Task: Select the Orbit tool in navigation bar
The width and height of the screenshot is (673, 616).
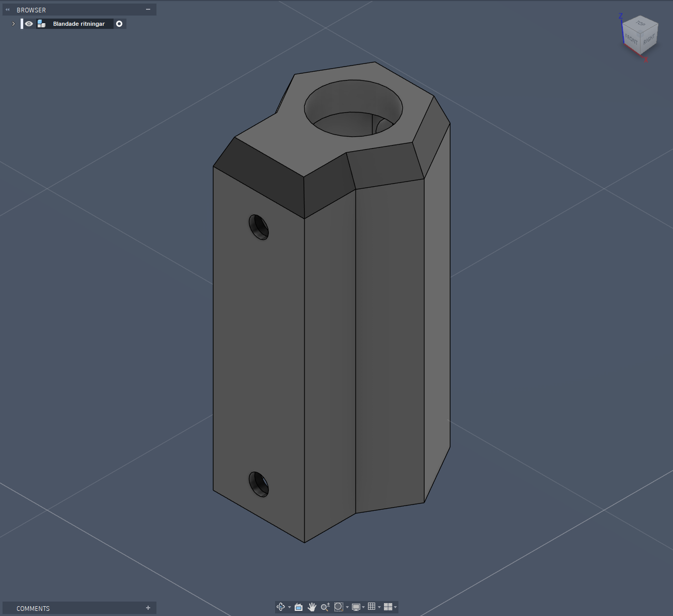Action: coord(281,607)
